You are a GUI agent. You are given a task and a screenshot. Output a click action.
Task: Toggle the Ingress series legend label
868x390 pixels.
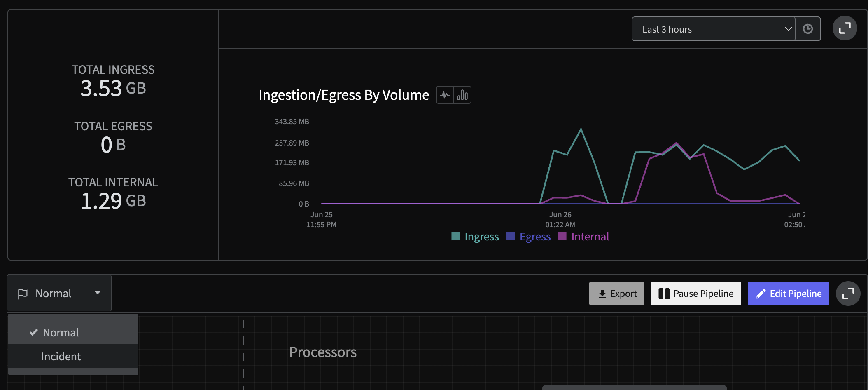pos(481,237)
